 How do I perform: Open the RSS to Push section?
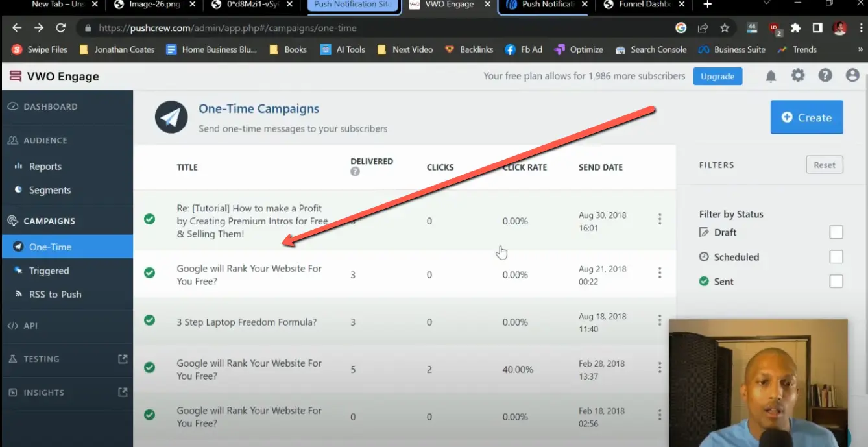point(54,294)
